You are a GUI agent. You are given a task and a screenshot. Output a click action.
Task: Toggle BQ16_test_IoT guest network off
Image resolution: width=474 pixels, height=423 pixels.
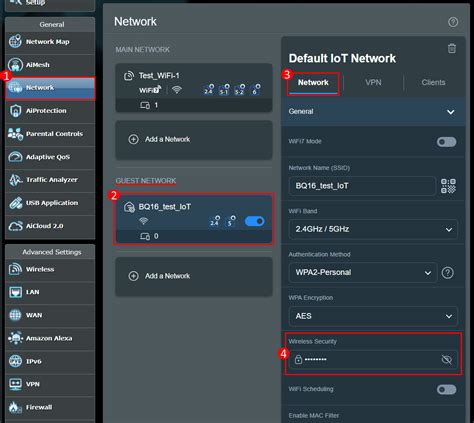tap(255, 221)
